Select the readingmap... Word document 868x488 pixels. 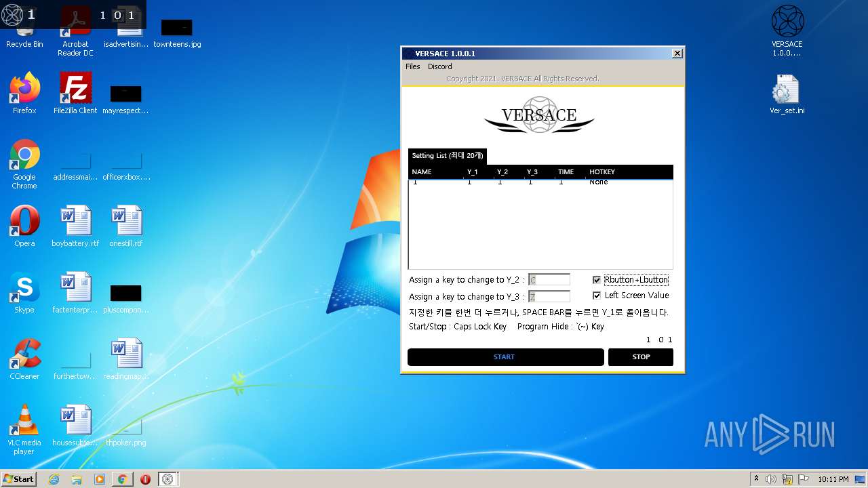[126, 359]
